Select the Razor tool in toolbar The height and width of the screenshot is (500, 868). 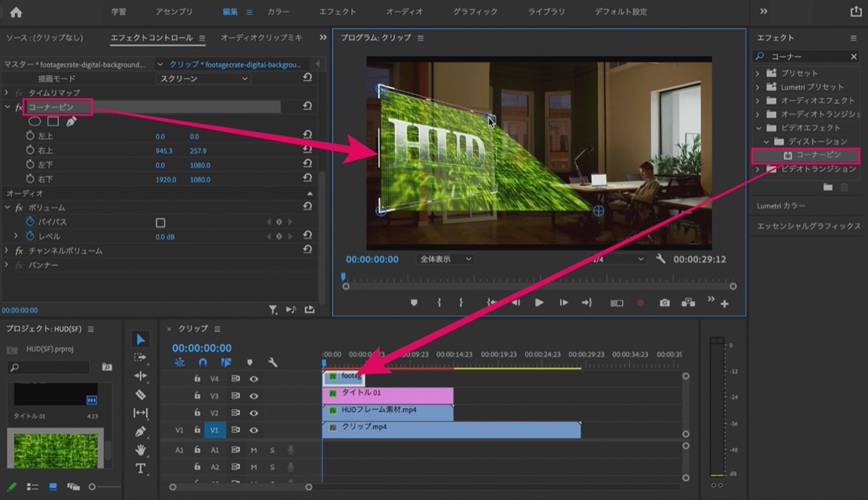point(140,394)
